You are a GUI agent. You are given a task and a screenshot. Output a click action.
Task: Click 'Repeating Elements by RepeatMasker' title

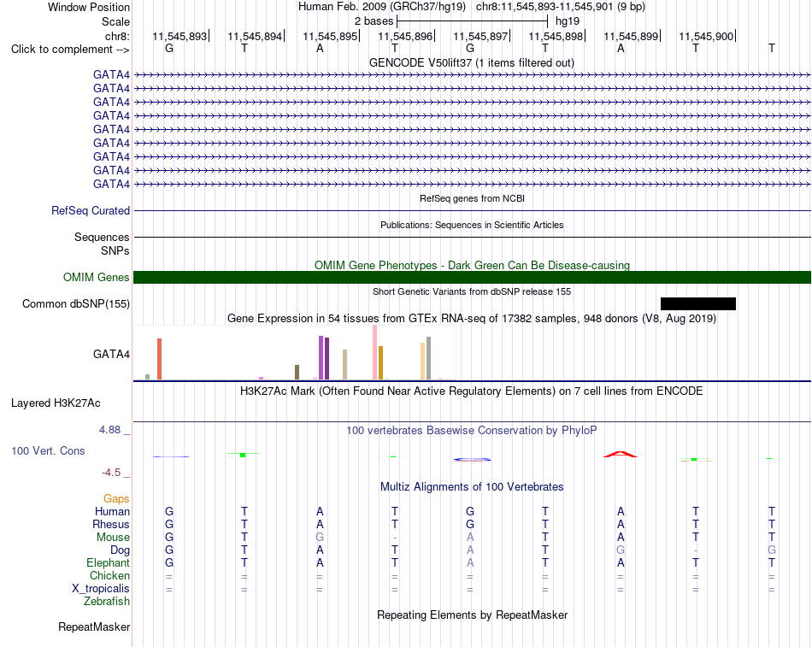[472, 615]
